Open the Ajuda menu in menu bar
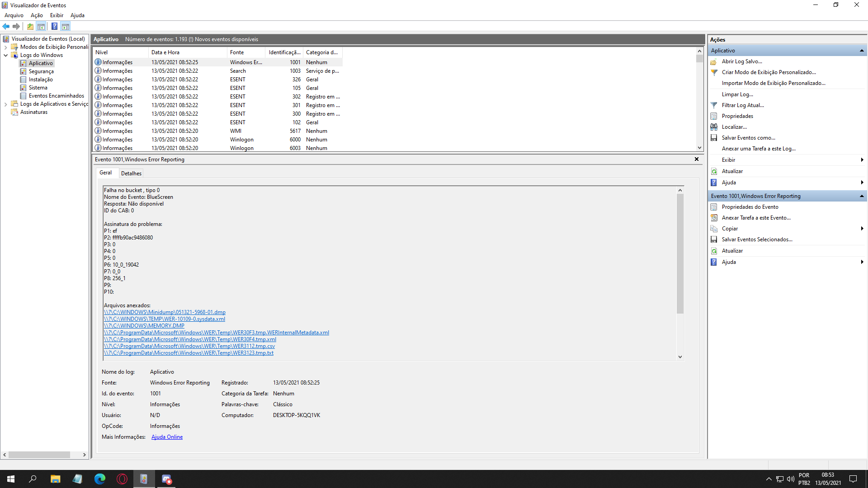 pyautogui.click(x=77, y=15)
